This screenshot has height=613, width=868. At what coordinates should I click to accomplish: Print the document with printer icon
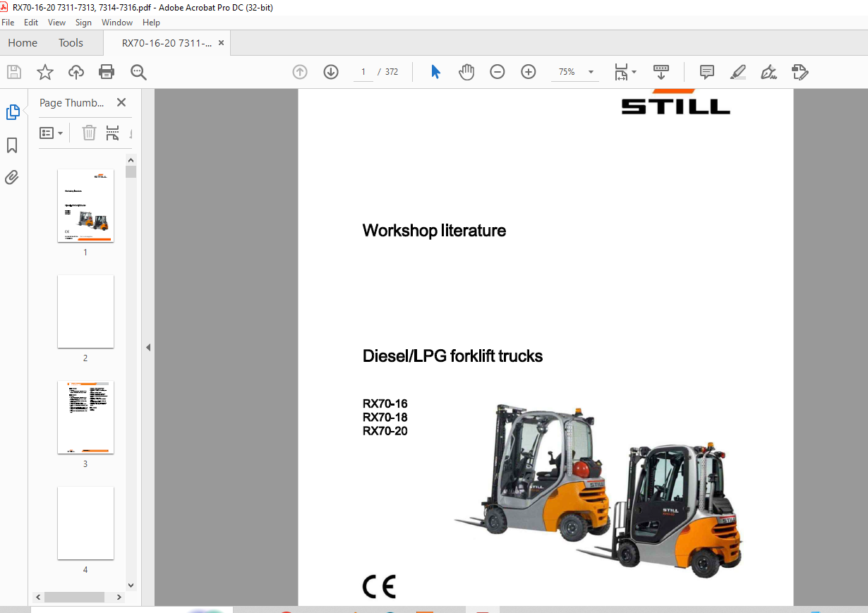pos(107,72)
